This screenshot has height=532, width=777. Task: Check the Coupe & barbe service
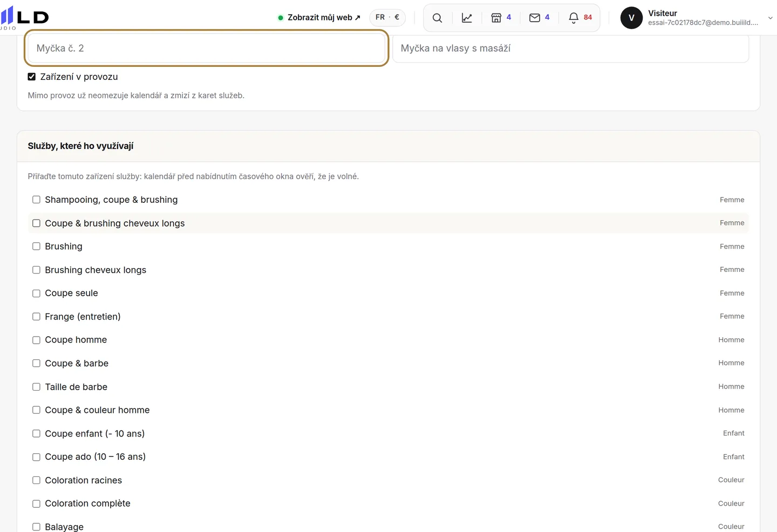tap(36, 363)
